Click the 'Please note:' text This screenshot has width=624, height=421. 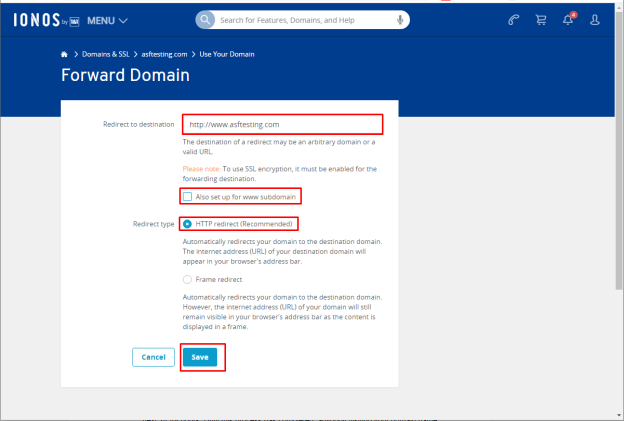pyautogui.click(x=201, y=169)
